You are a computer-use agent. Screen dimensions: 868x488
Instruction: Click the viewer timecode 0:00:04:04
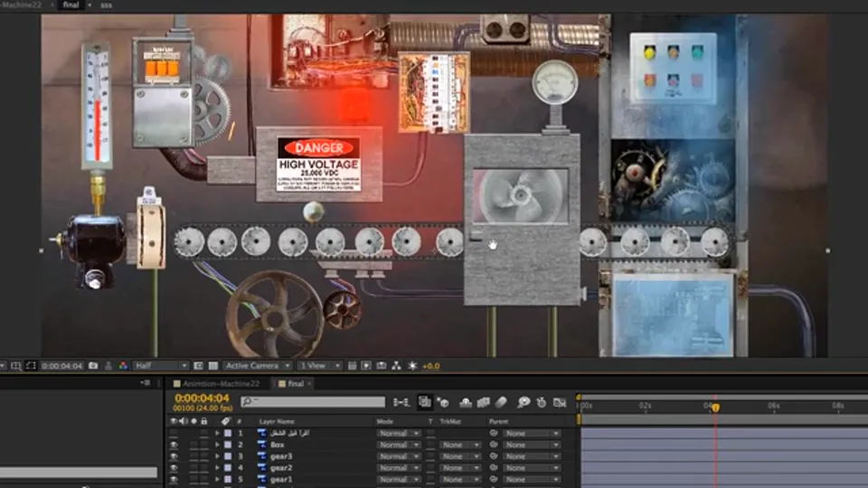(x=62, y=366)
